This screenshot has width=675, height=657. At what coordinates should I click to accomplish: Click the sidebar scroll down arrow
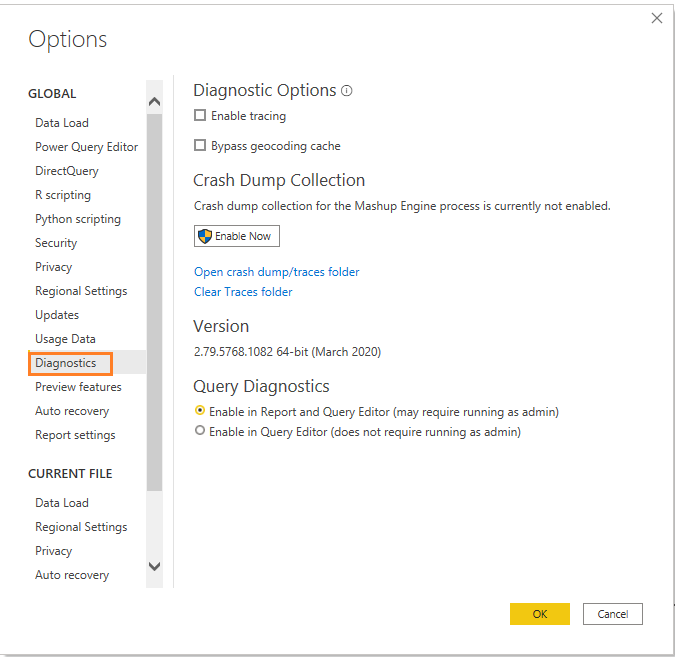coord(154,566)
